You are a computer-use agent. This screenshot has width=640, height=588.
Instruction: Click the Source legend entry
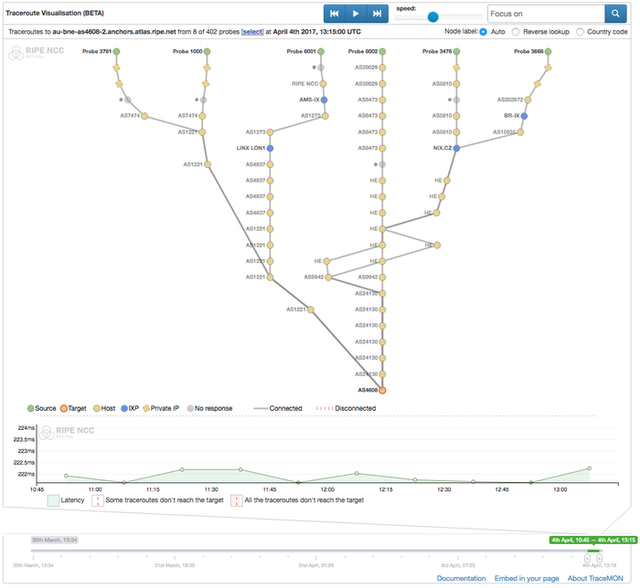coord(42,408)
